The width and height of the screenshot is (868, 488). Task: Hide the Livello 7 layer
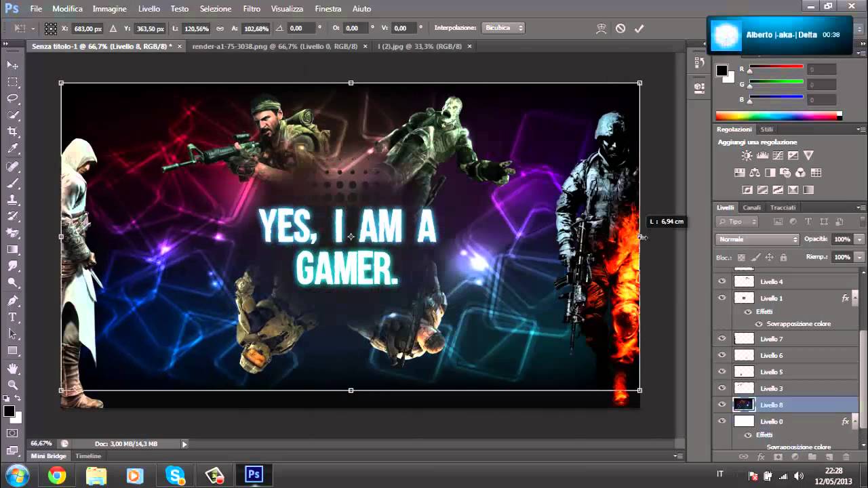(x=722, y=338)
